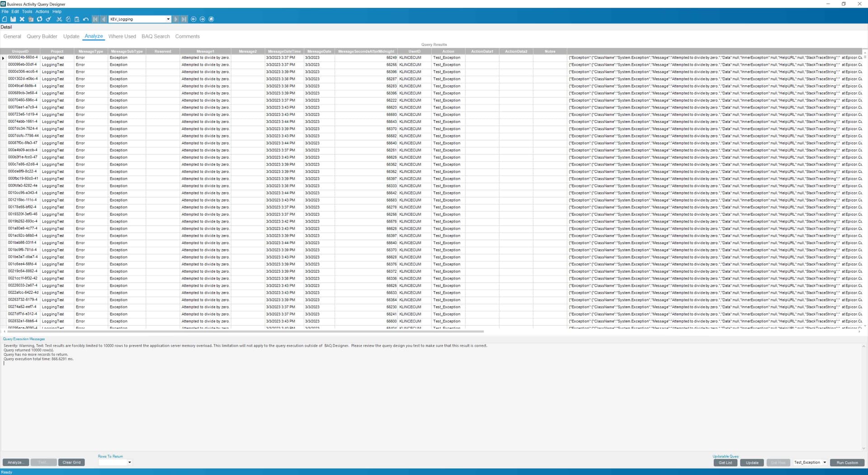Screen dimensions: 868x475
Task: Paste from the clipboard
Action: tap(77, 19)
